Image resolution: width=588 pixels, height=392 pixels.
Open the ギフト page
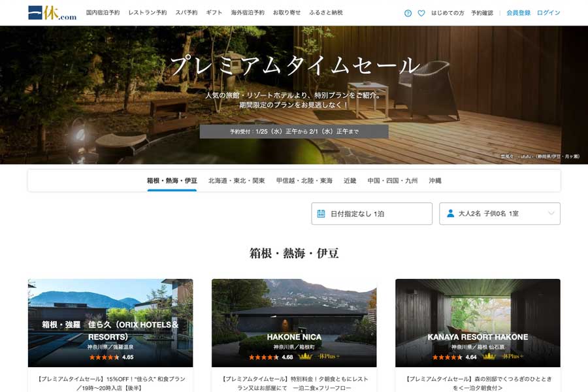(214, 12)
